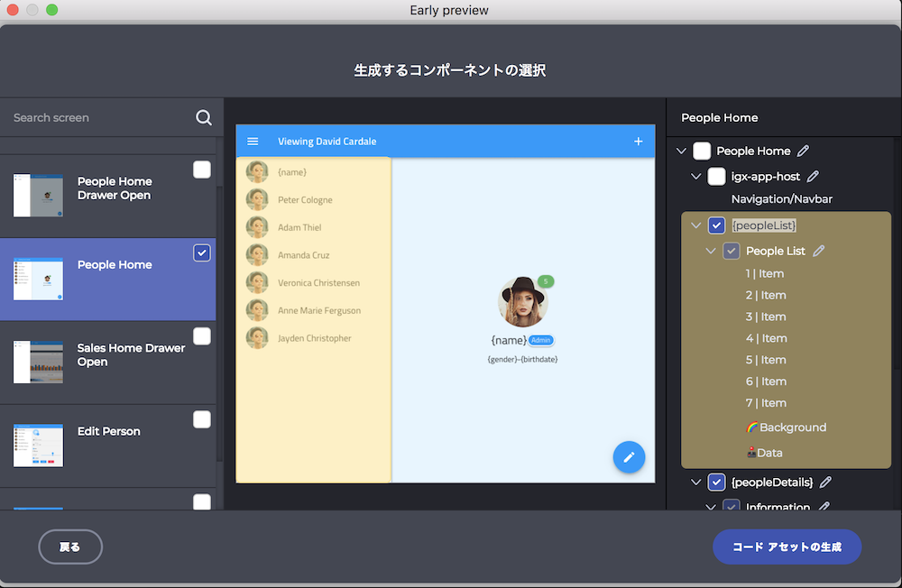Uncheck the {peopleList} component checkbox

[x=716, y=225]
